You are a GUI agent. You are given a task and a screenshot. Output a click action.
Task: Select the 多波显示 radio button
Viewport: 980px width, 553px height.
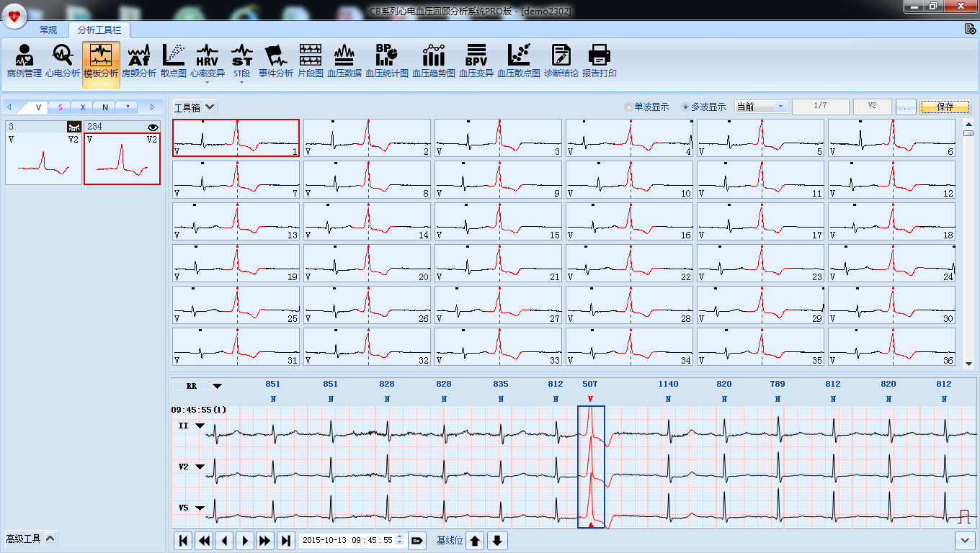point(685,107)
